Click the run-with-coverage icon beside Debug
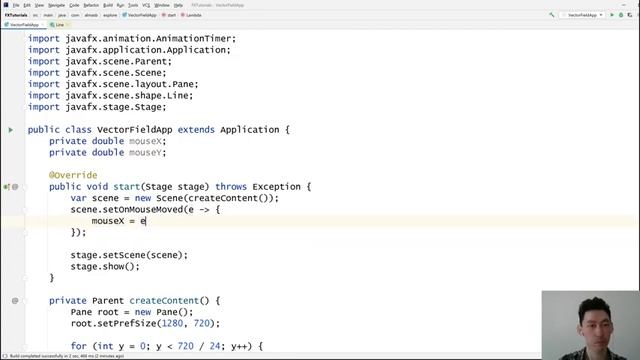 click(630, 15)
